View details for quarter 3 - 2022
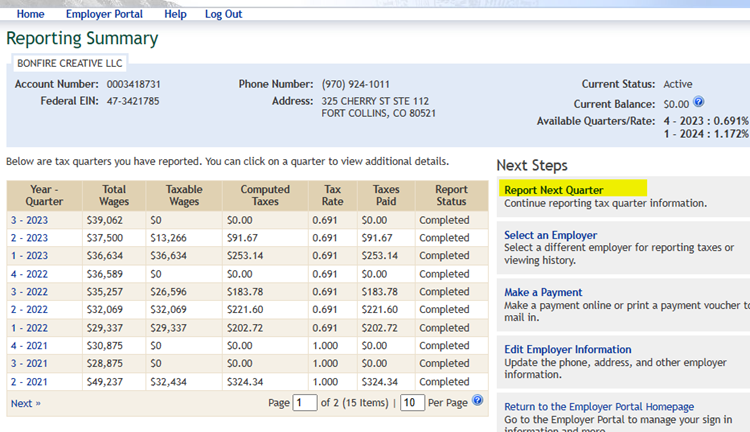Image resolution: width=750 pixels, height=432 pixels. point(29,292)
